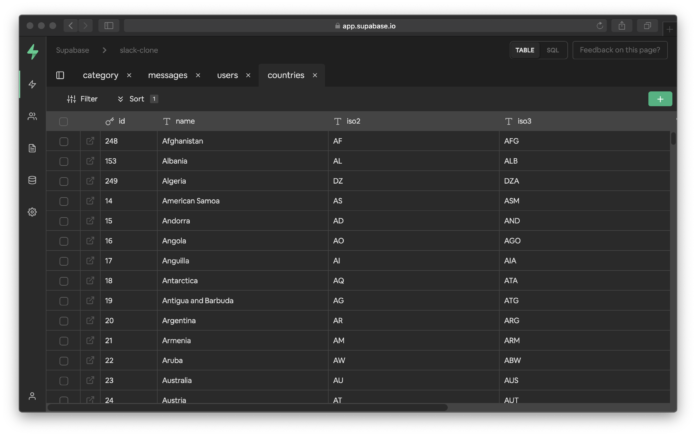The width and height of the screenshot is (696, 436).
Task: Expand the Algeria row with its open icon
Action: (90, 181)
